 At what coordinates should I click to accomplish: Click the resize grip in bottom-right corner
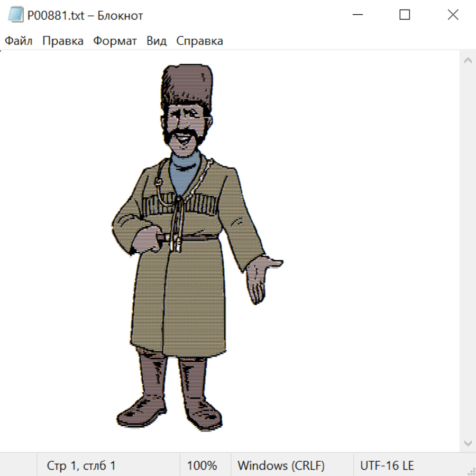coord(471,471)
